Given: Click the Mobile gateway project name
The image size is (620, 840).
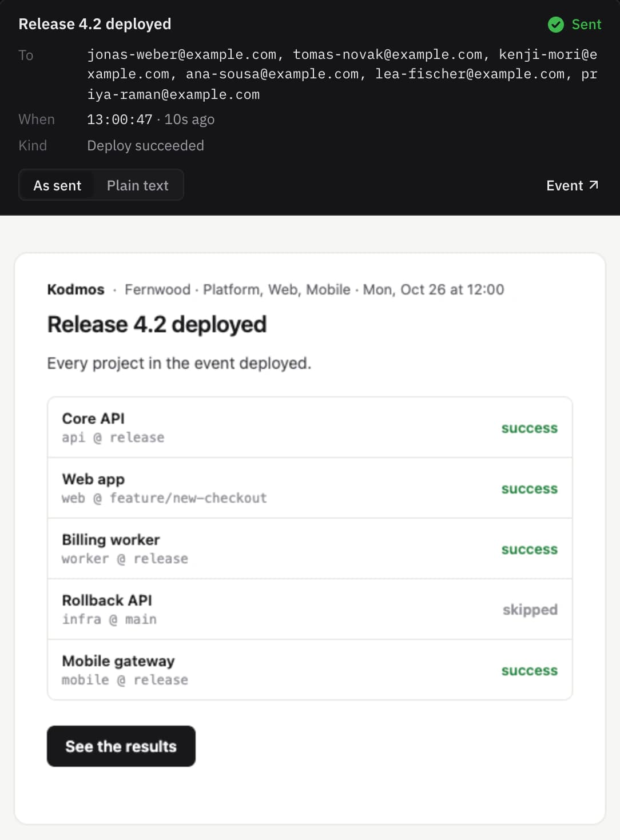Looking at the screenshot, I should pos(118,661).
